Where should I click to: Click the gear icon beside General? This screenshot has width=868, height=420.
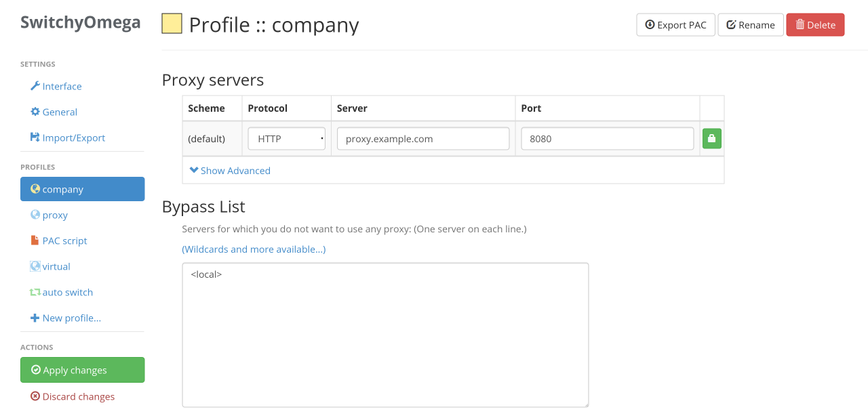pyautogui.click(x=35, y=112)
